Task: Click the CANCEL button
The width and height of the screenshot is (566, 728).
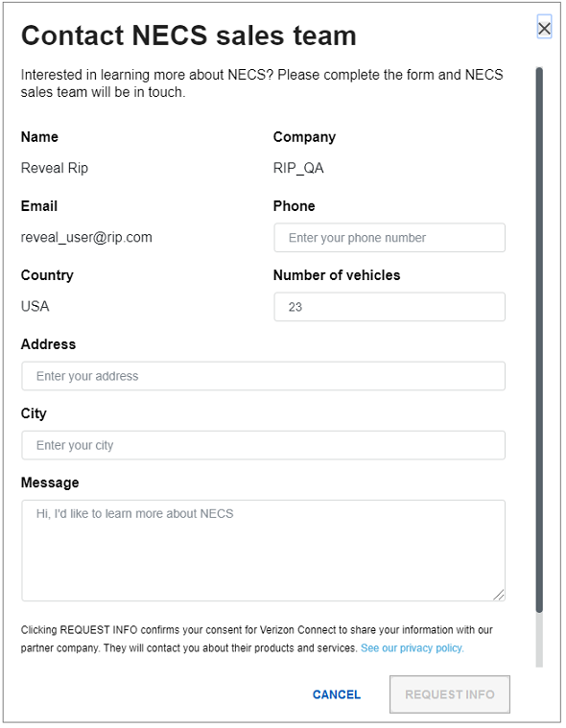Action: [x=337, y=694]
